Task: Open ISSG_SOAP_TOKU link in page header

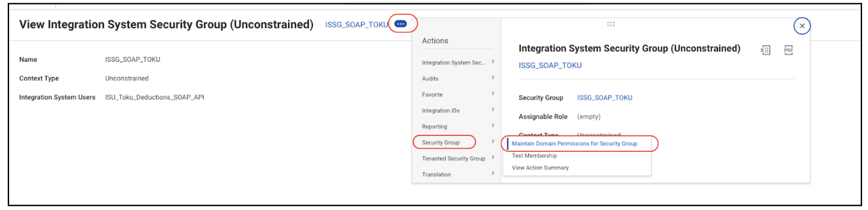Action: [357, 25]
